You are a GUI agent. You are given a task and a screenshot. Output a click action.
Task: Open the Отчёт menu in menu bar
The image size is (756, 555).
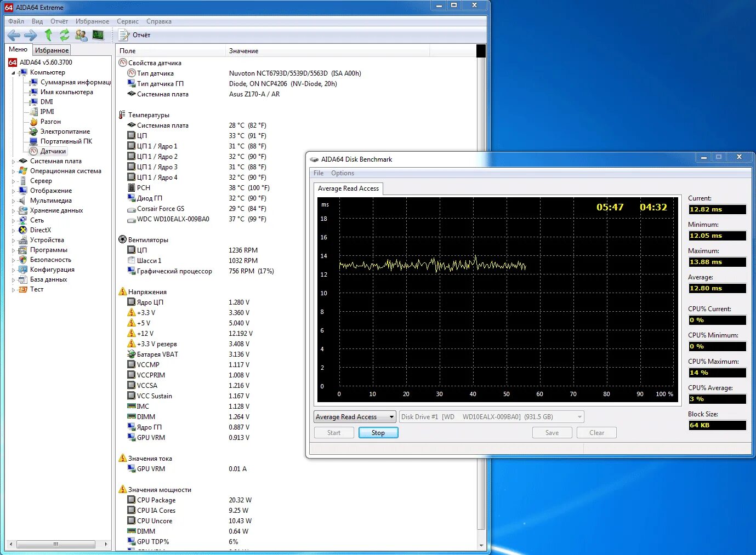59,21
